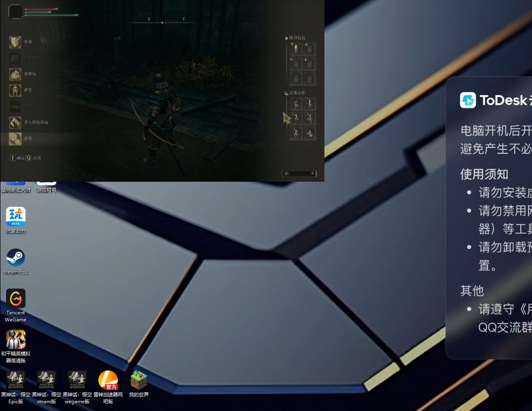Viewport: 532px width, 411px height.
Task: Select the middle-left 随身包包 pouch slot
Action: pos(296,64)
